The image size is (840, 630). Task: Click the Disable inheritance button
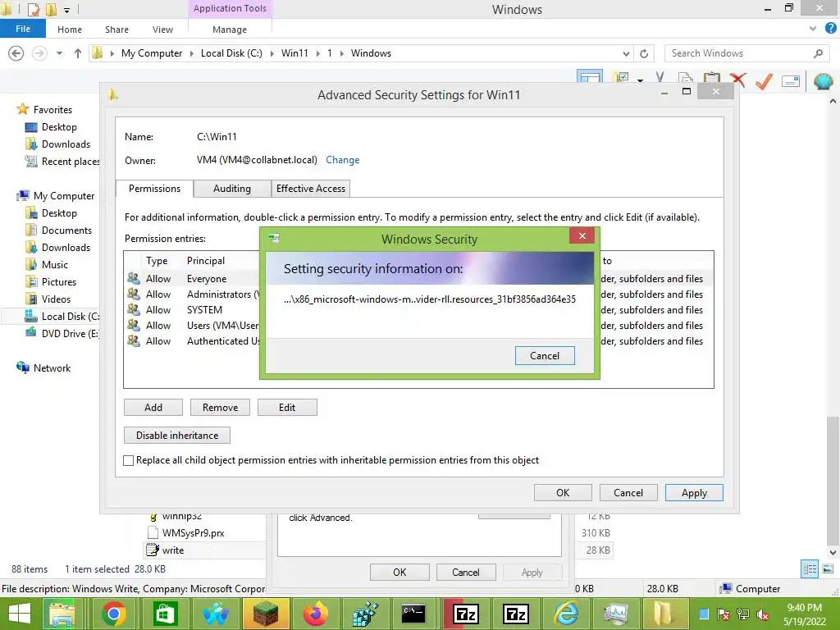pos(177,435)
